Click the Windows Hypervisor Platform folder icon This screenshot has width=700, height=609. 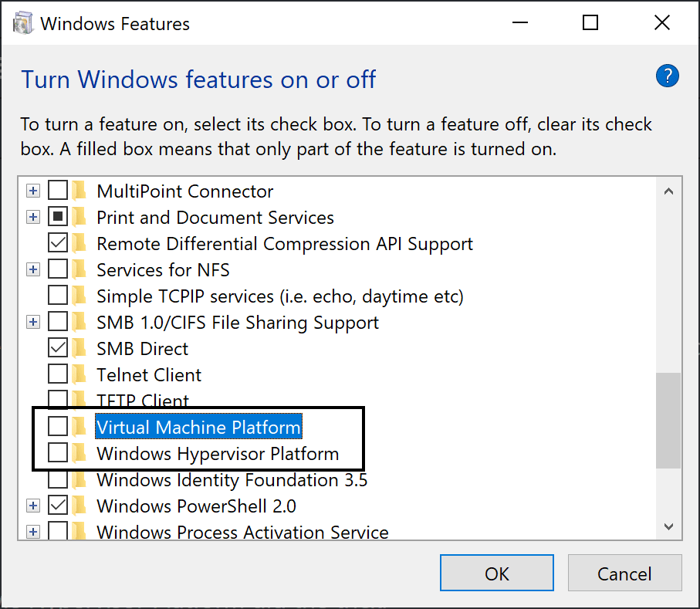[x=79, y=453]
